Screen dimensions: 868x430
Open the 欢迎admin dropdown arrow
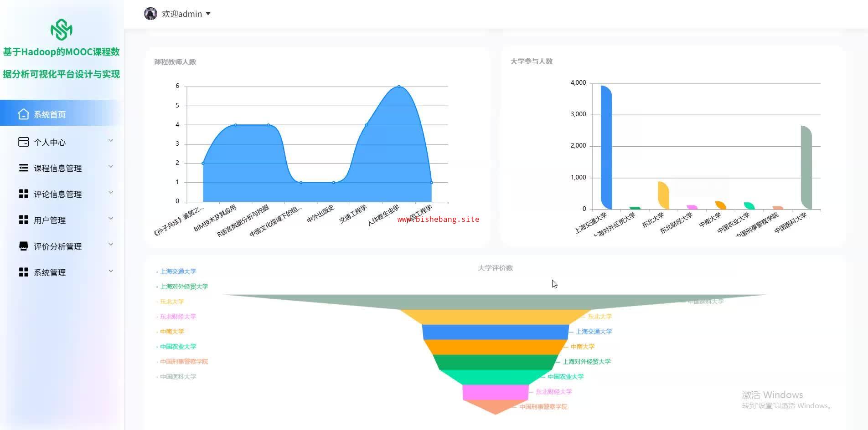tap(208, 14)
